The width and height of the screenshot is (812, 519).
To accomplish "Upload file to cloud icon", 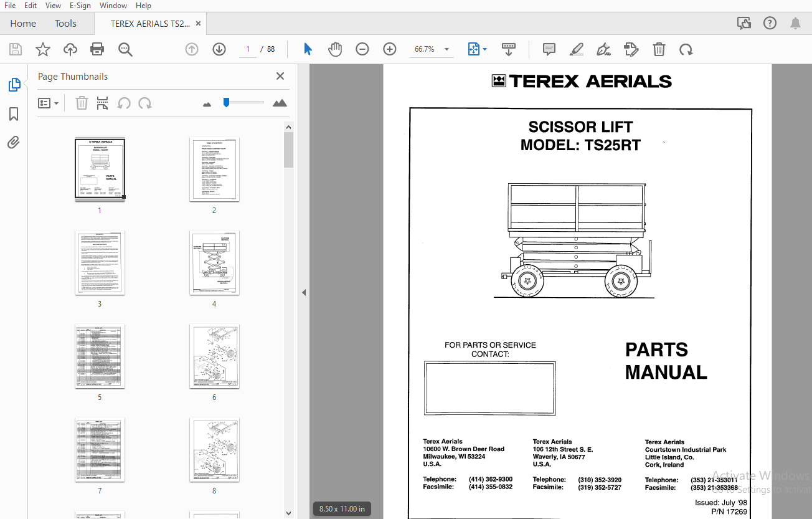I will click(x=70, y=49).
